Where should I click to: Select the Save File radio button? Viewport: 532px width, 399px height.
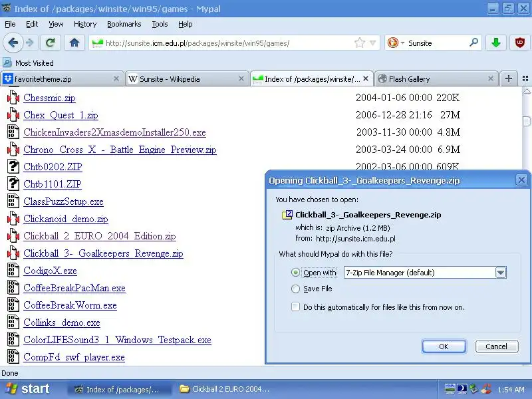tap(295, 289)
